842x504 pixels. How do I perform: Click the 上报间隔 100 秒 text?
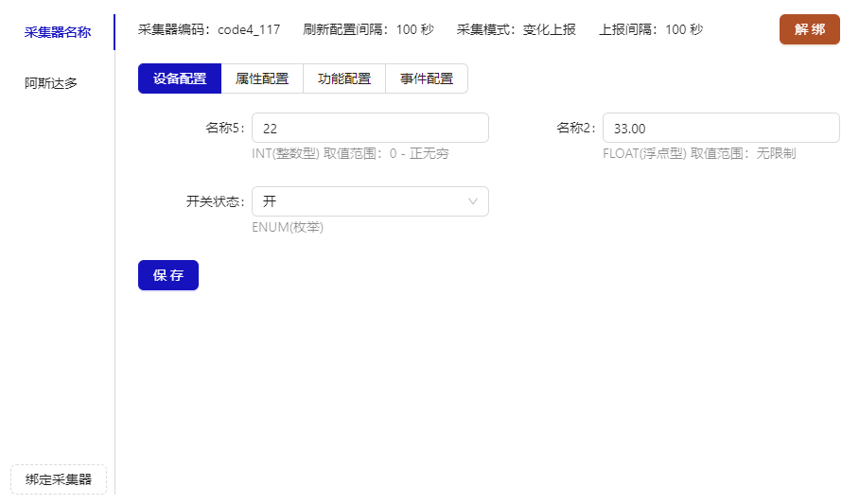tap(651, 29)
